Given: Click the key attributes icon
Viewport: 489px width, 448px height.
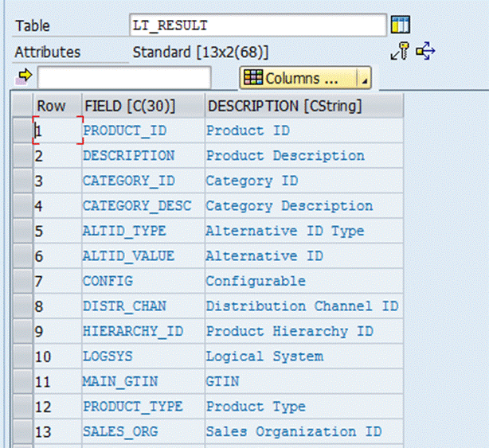Looking at the screenshot, I should pos(400,51).
